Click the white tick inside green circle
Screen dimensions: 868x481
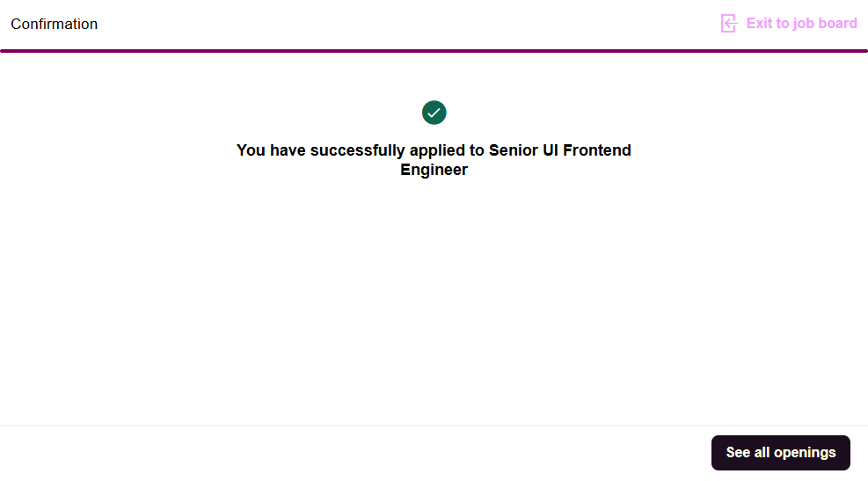434,113
